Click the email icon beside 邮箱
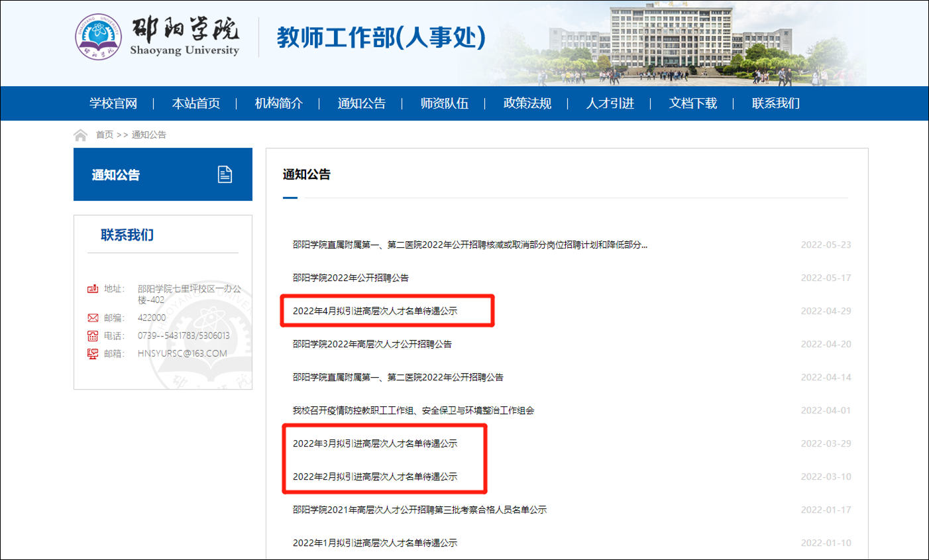This screenshot has width=929, height=560. (x=93, y=354)
